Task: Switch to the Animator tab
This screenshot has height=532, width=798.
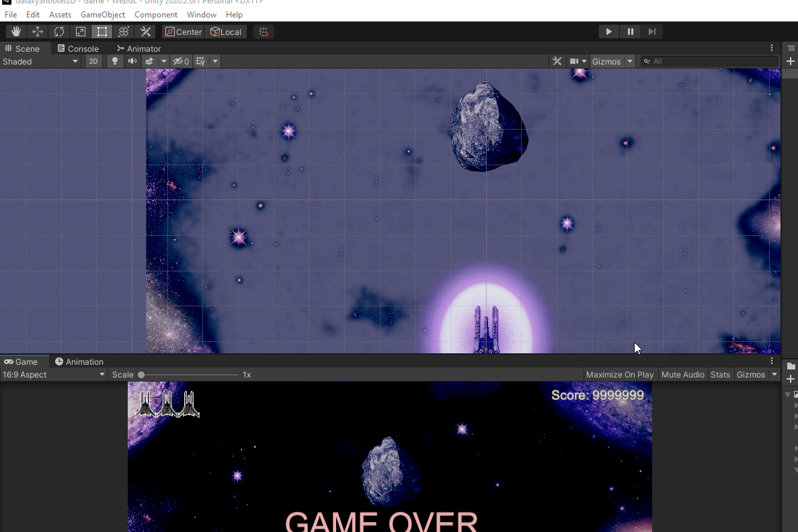Action: pos(138,48)
